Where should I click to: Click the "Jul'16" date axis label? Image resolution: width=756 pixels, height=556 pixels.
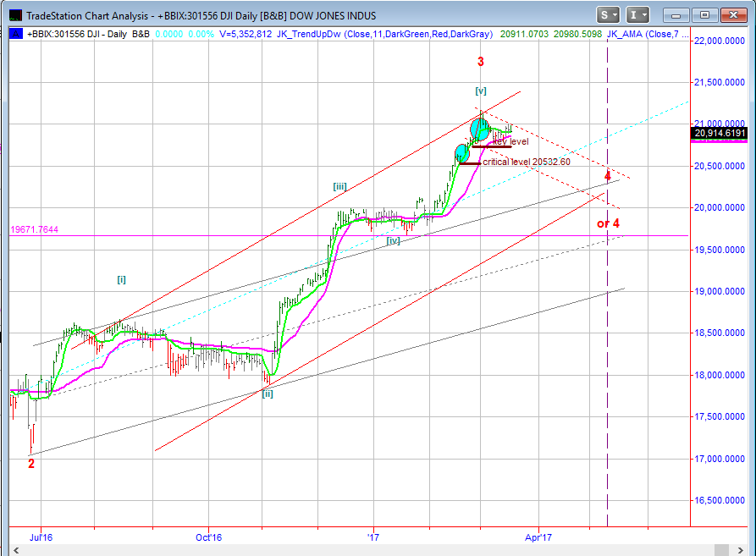coord(41,537)
